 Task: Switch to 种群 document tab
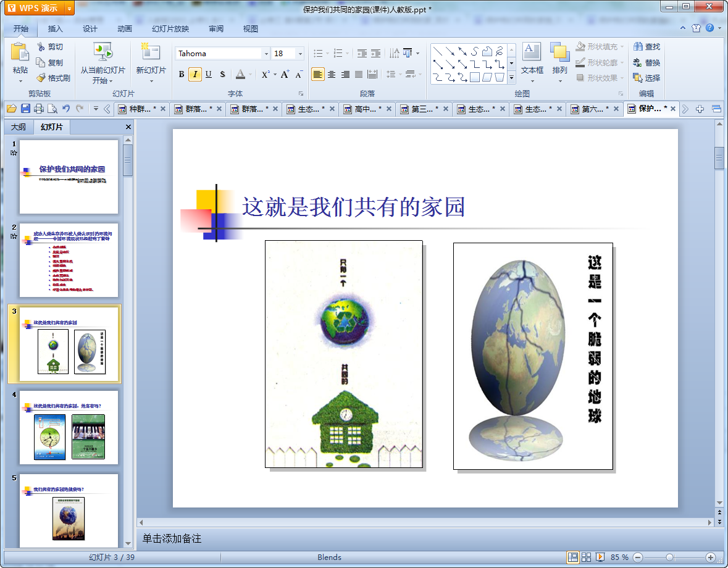pyautogui.click(x=141, y=109)
